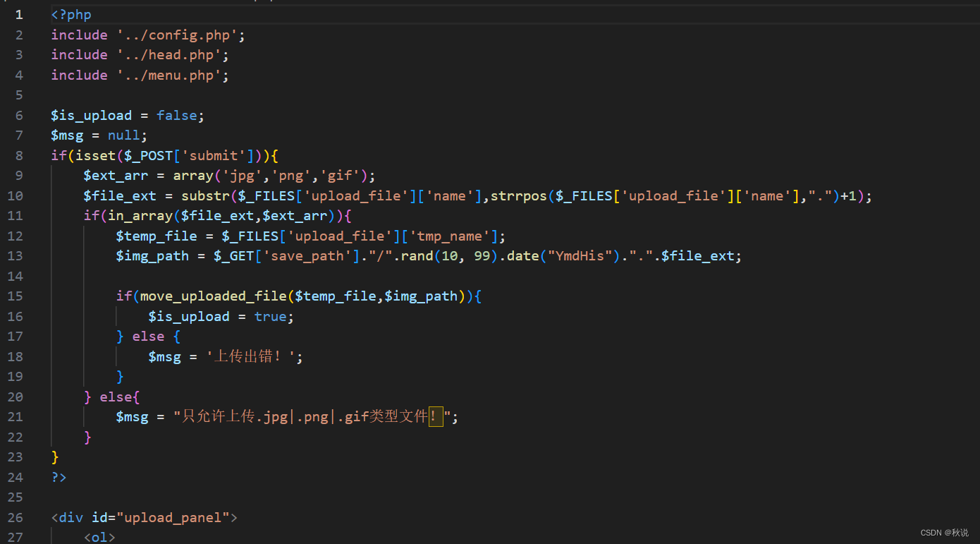Click line number 27 in the gutter
The height and width of the screenshot is (544, 980).
pyautogui.click(x=16, y=537)
